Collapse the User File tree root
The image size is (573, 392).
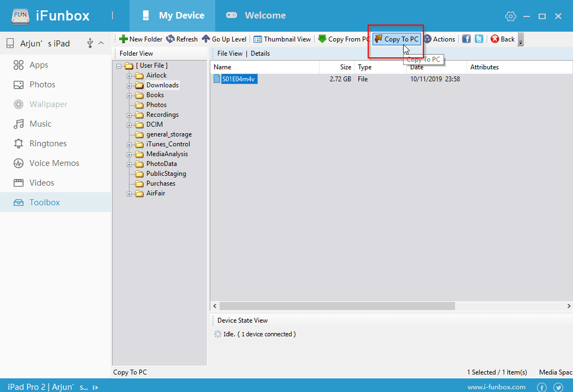119,66
